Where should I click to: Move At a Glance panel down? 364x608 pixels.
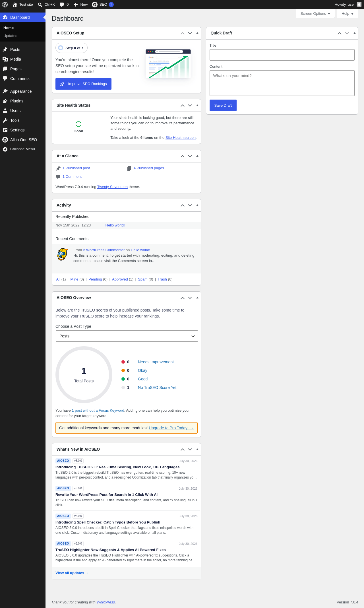pyautogui.click(x=190, y=156)
